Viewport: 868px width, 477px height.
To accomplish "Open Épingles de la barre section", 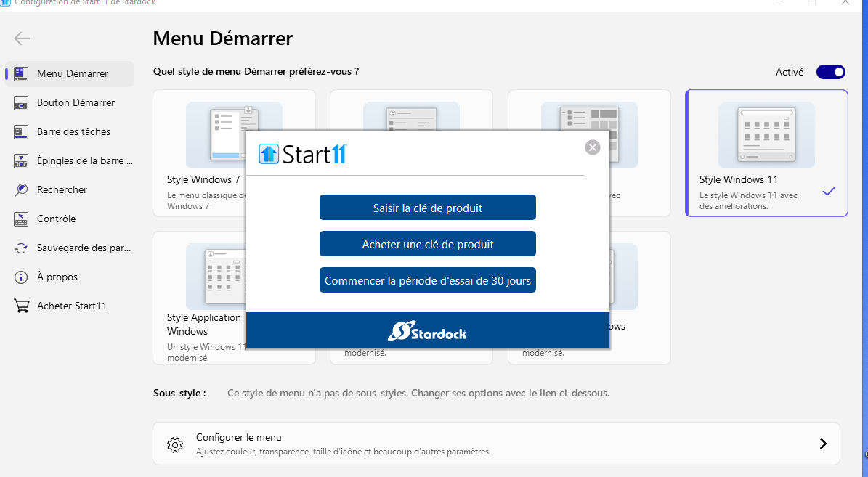I will [x=69, y=161].
